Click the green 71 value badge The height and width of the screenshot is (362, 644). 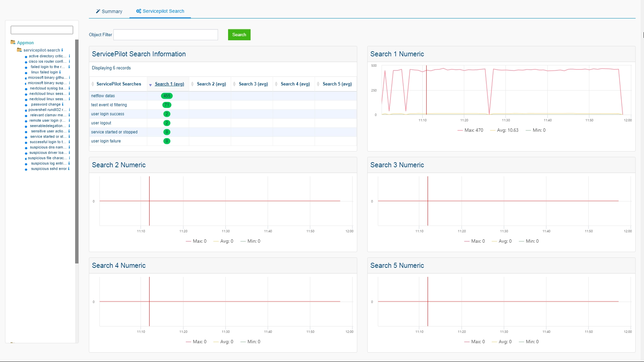167,105
